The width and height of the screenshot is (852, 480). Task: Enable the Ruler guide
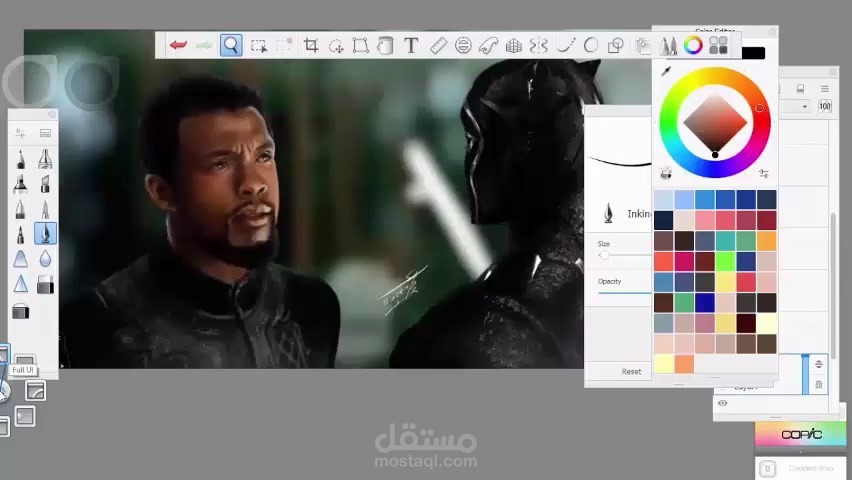pos(438,46)
